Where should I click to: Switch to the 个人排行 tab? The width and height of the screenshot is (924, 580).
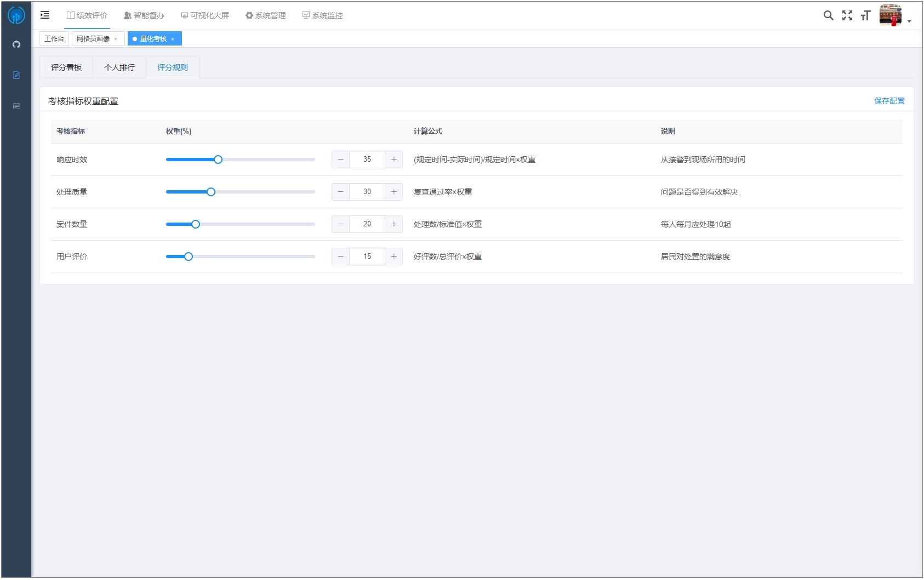click(x=119, y=67)
